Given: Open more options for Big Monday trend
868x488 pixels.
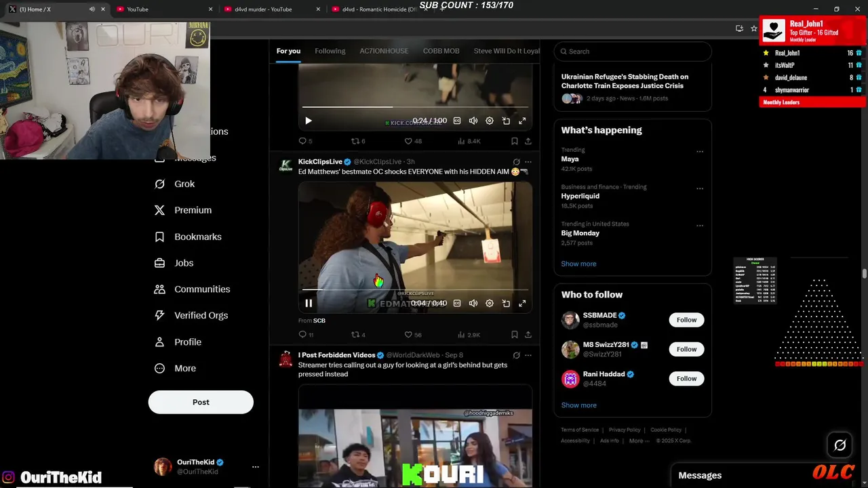Looking at the screenshot, I should click(x=700, y=226).
